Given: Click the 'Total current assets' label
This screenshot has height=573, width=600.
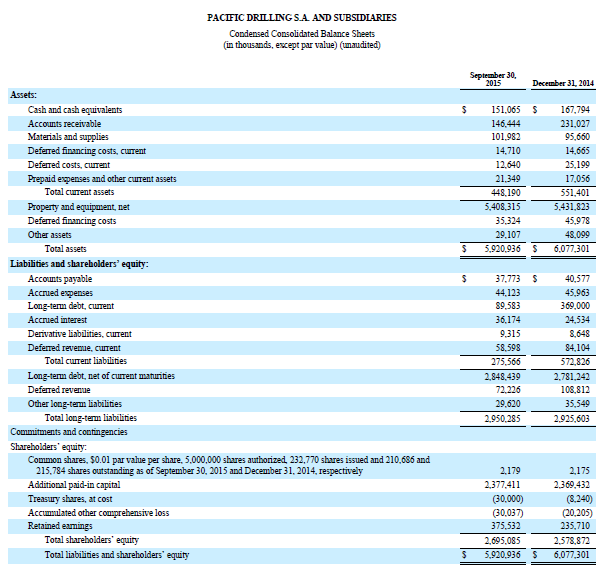Looking at the screenshot, I should (x=79, y=192).
